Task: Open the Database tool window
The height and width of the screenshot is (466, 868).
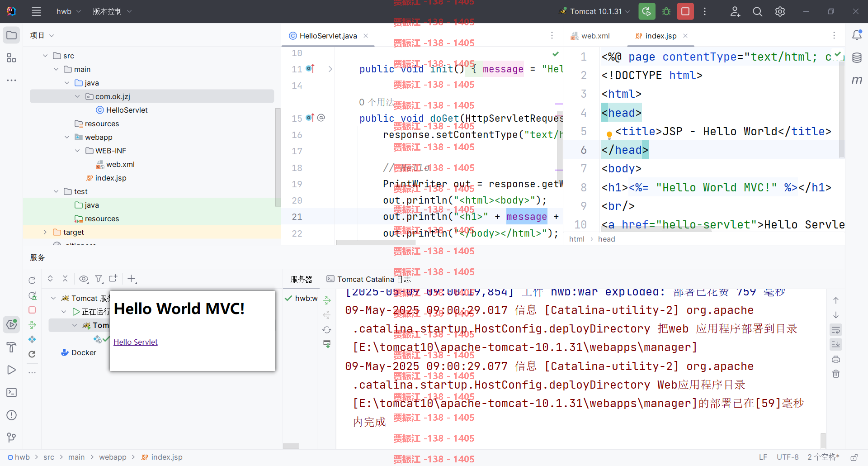Action: pos(857,58)
